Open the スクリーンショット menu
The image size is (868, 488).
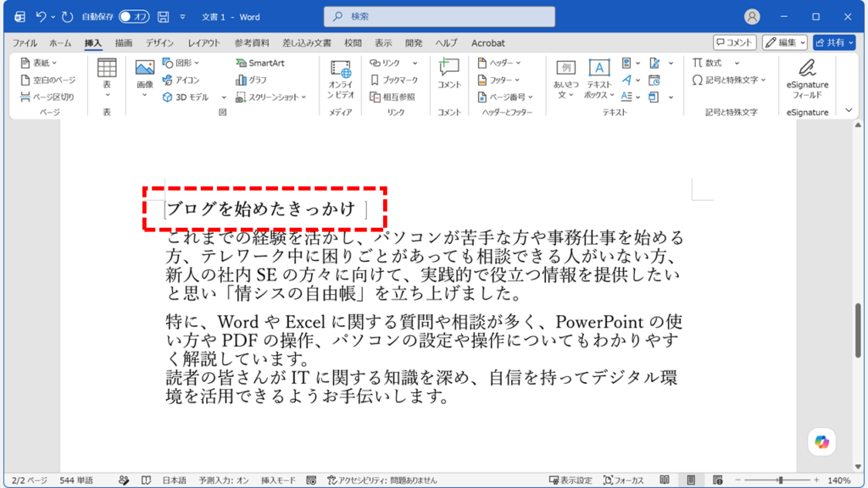pos(271,97)
